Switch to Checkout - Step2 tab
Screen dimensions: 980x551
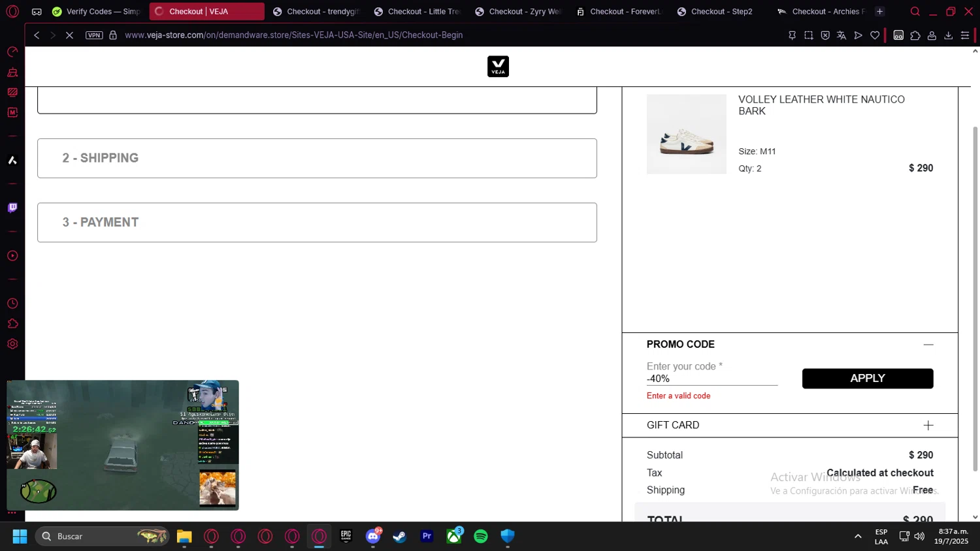(721, 12)
